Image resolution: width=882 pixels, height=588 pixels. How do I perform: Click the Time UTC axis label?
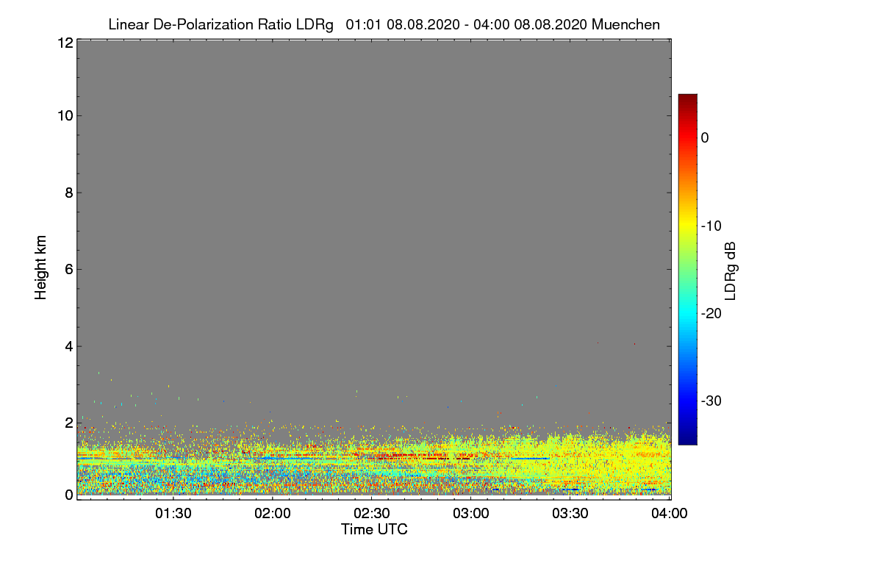point(374,528)
